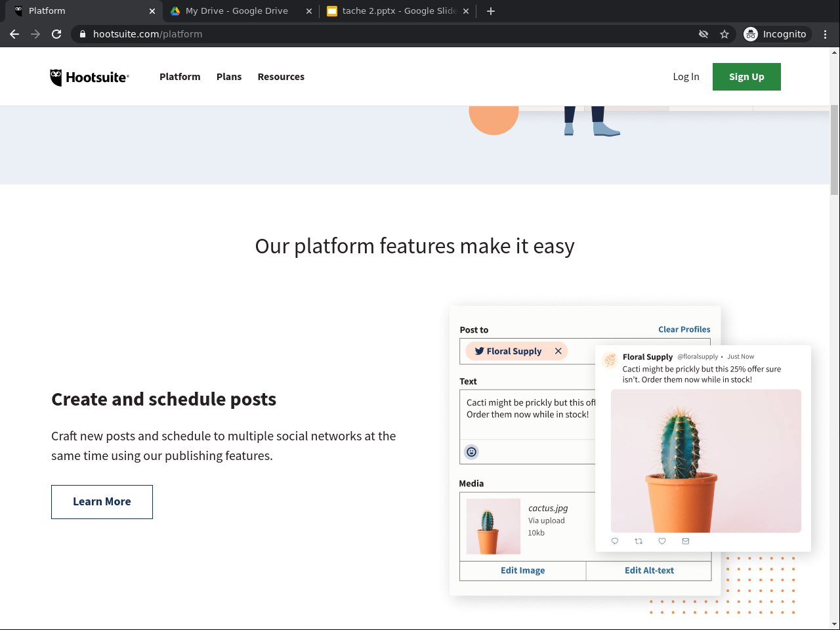Click the Clear Profiles link

coord(684,329)
